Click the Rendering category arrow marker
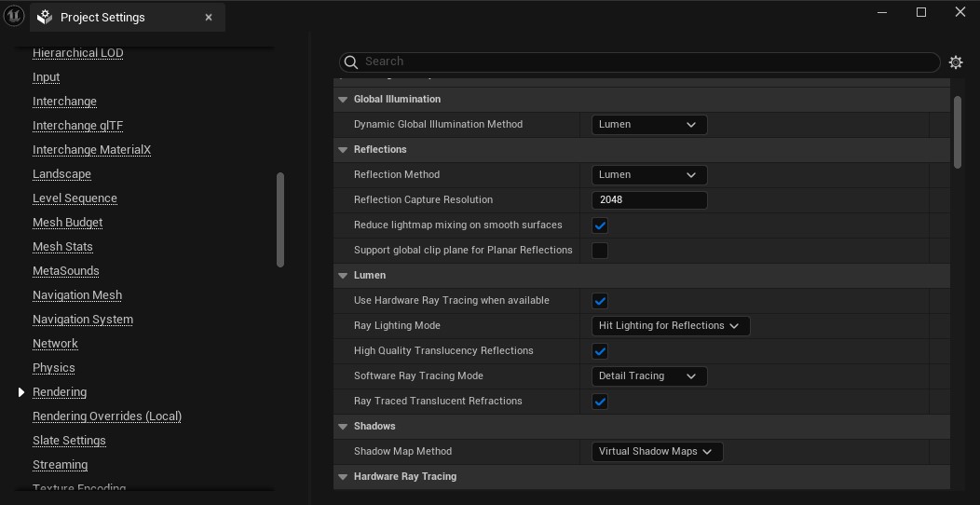Screen dimensions: 980x505 pos(21,392)
